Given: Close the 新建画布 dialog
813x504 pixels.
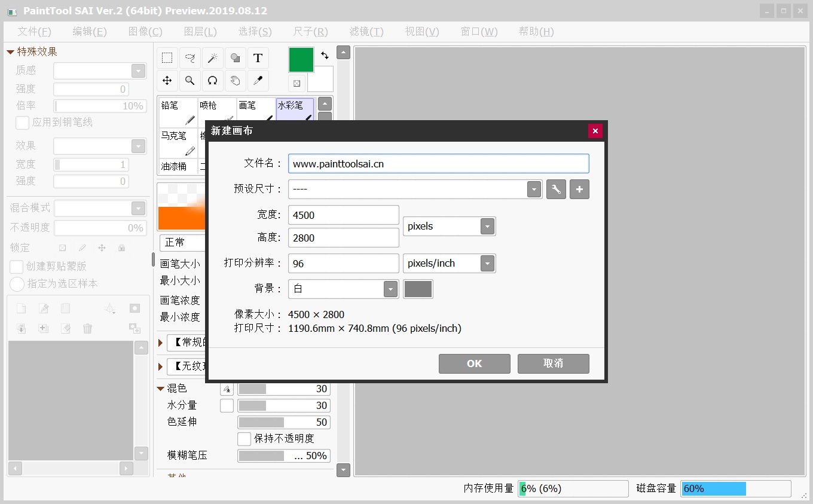Looking at the screenshot, I should pyautogui.click(x=595, y=131).
